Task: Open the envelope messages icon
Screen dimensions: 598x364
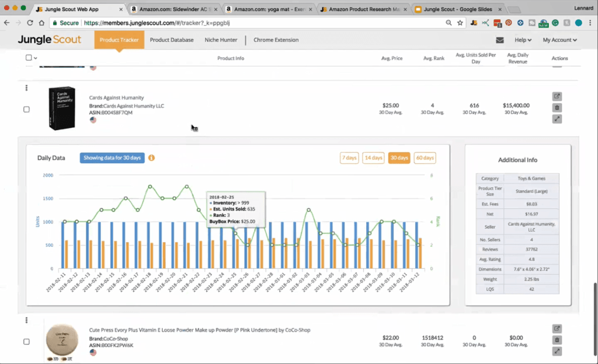Action: click(500, 40)
